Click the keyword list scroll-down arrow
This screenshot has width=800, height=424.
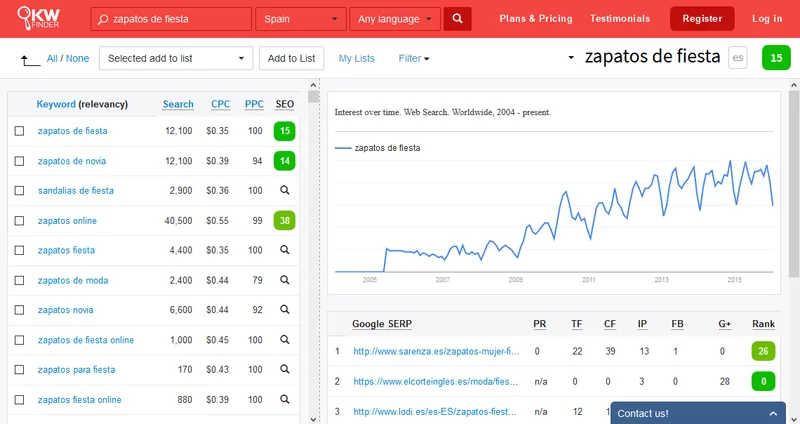coord(313,419)
